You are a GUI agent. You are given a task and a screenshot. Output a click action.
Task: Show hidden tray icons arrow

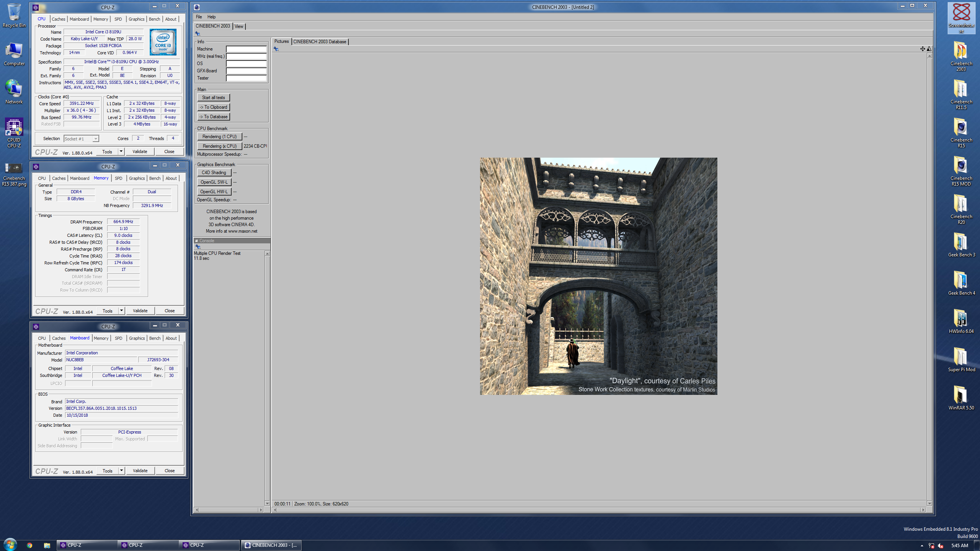pyautogui.click(x=922, y=546)
